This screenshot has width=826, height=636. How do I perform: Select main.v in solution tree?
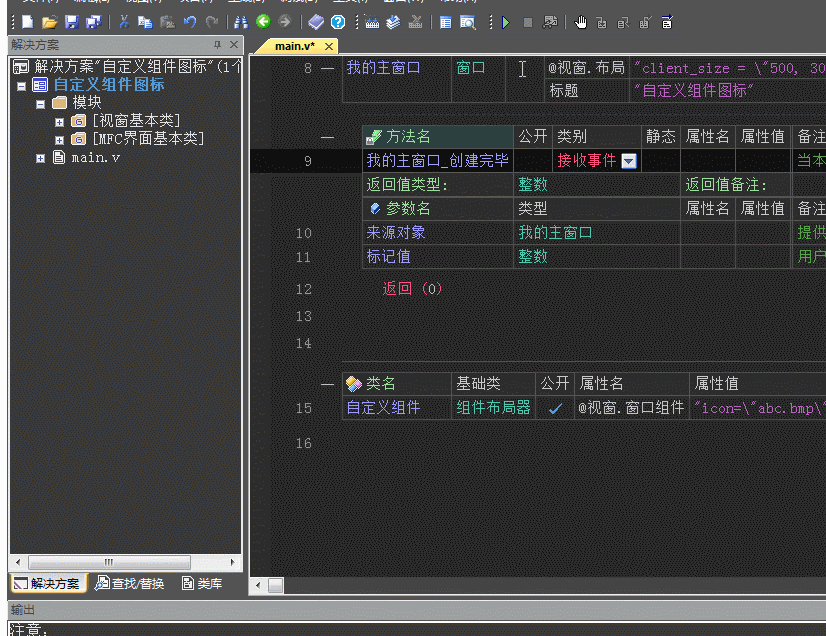pos(95,158)
